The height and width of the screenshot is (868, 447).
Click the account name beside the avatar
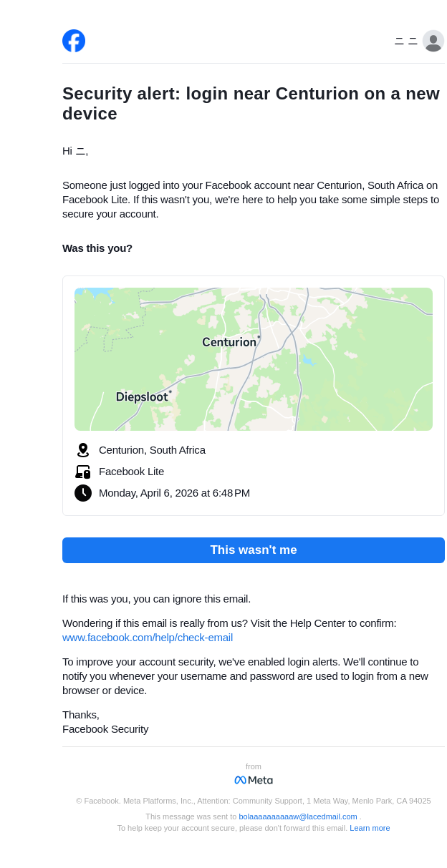click(x=406, y=42)
